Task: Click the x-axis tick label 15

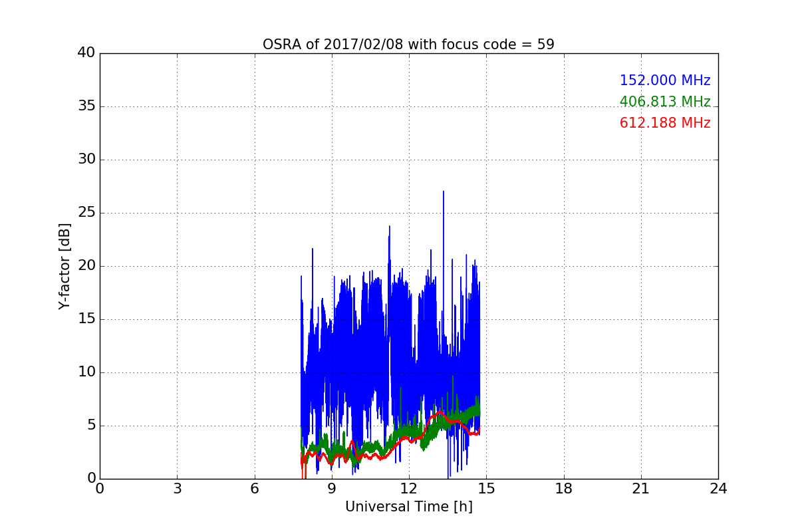Action: (x=486, y=489)
